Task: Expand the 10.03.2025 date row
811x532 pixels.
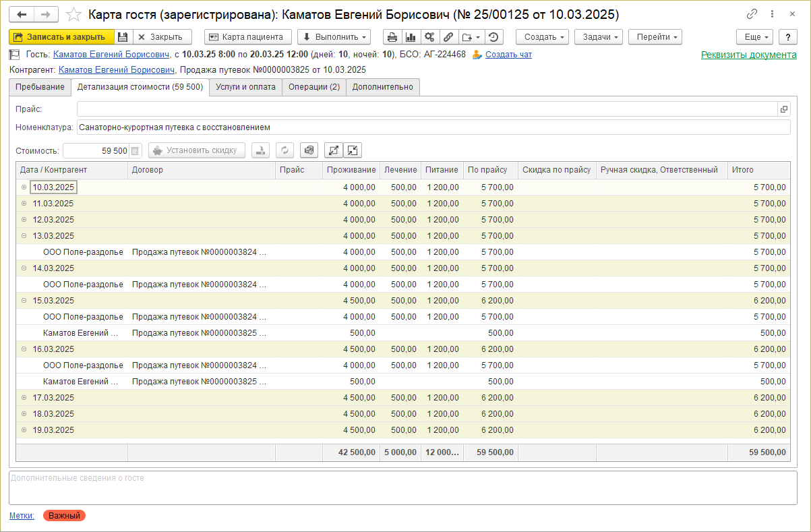Action: pyautogui.click(x=24, y=187)
